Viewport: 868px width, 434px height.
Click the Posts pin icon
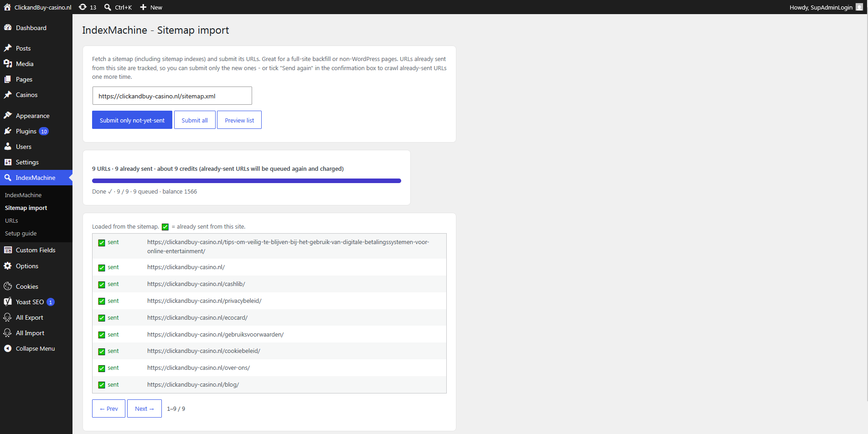8,48
